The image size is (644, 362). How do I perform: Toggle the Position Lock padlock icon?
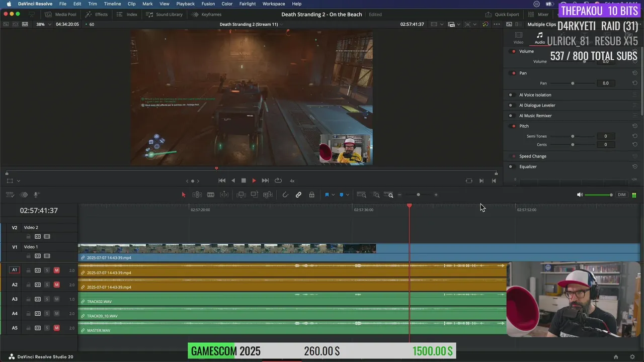click(312, 195)
